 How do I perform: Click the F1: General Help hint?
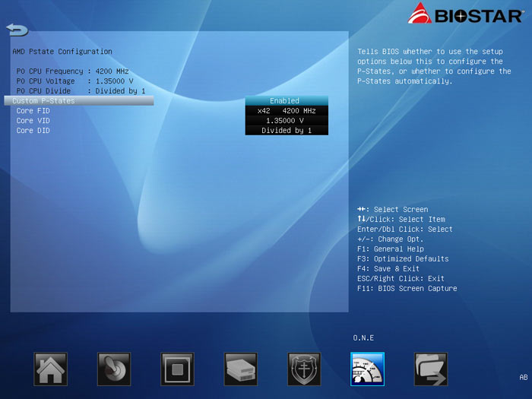point(391,249)
